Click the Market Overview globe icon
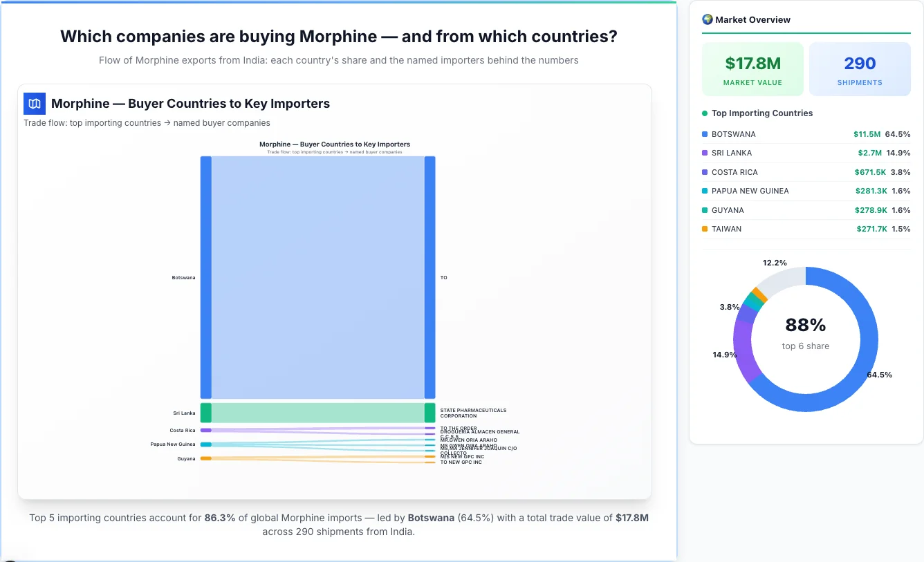The image size is (924, 562). (707, 19)
